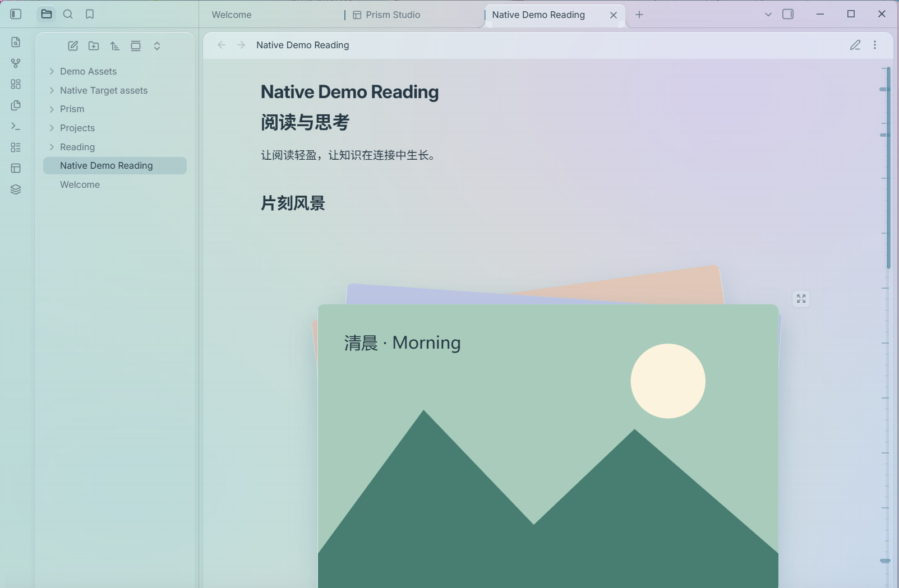This screenshot has height=588, width=899.
Task: Click the stacked-pages ribbon icon
Action: [x=16, y=105]
